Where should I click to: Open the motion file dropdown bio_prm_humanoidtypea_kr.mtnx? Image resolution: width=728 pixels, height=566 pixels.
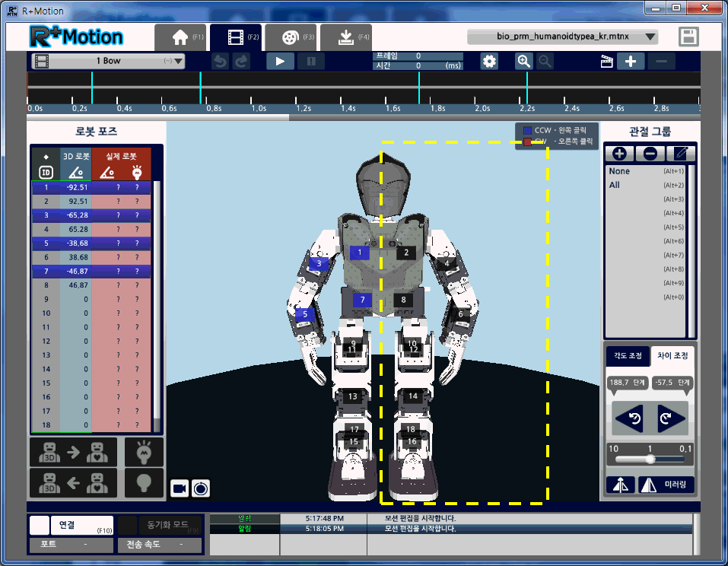pos(562,37)
